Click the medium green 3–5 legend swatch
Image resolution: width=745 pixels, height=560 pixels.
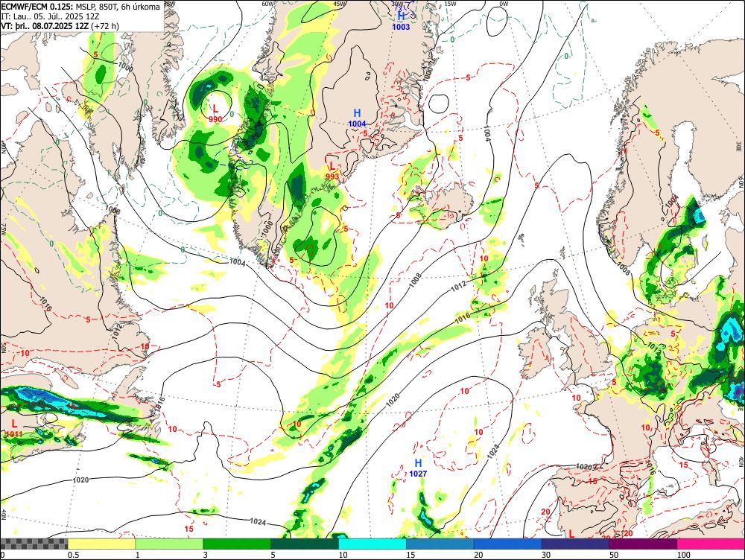click(237, 544)
